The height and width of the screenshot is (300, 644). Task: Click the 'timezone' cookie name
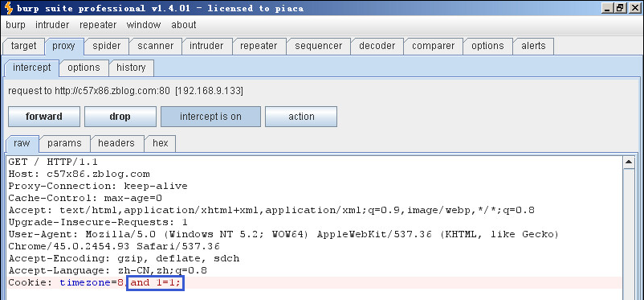point(85,283)
